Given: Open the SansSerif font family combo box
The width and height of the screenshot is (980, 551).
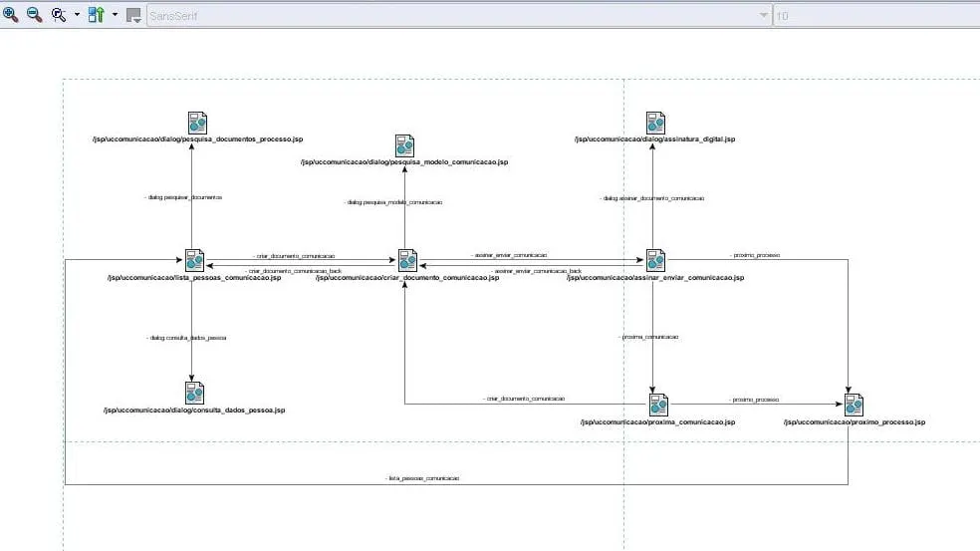Looking at the screenshot, I should [459, 16].
